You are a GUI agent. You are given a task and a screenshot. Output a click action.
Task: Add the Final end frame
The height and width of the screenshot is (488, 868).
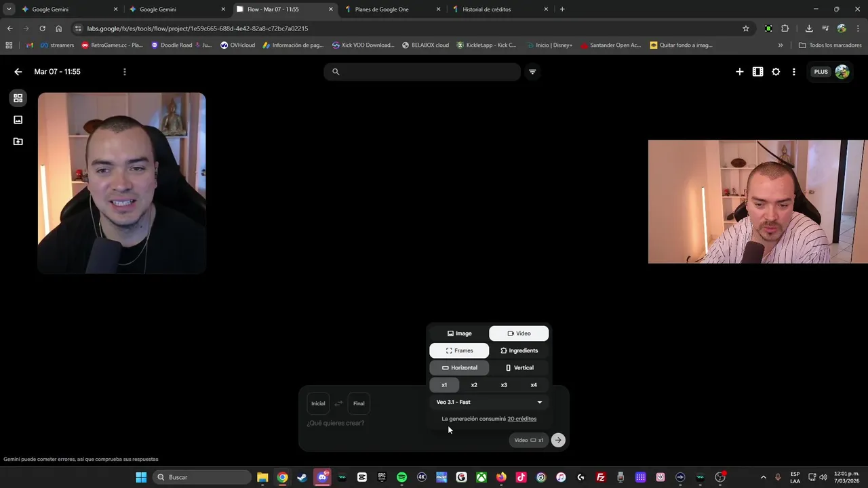(359, 403)
